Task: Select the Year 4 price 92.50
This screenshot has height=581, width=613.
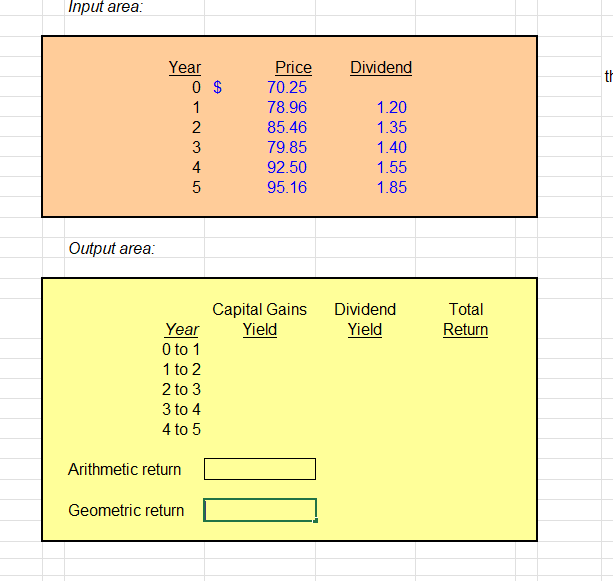Action: point(287,167)
